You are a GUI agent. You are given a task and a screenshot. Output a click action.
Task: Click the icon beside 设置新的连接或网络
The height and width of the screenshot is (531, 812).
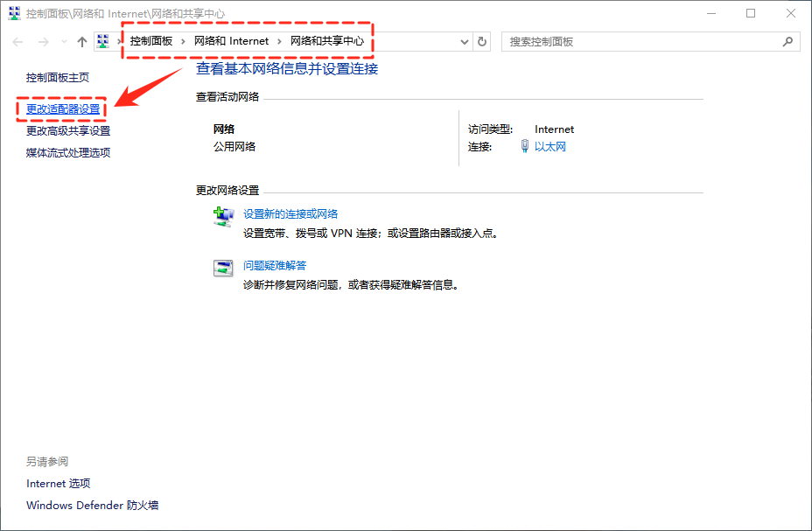click(224, 216)
